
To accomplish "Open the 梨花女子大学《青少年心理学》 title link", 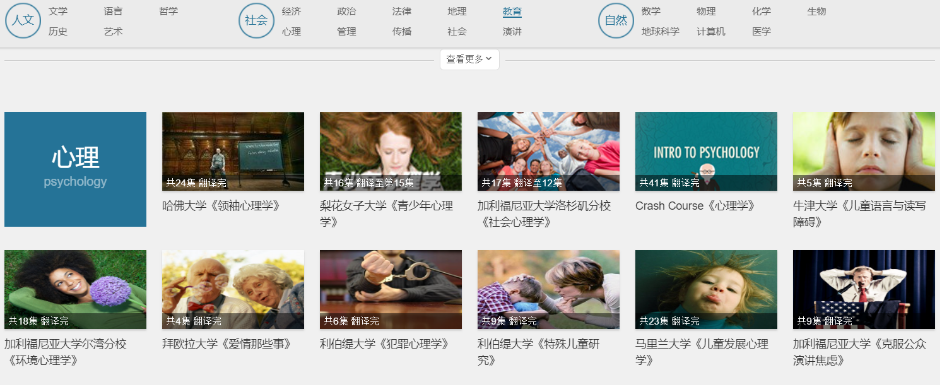I will (x=386, y=214).
